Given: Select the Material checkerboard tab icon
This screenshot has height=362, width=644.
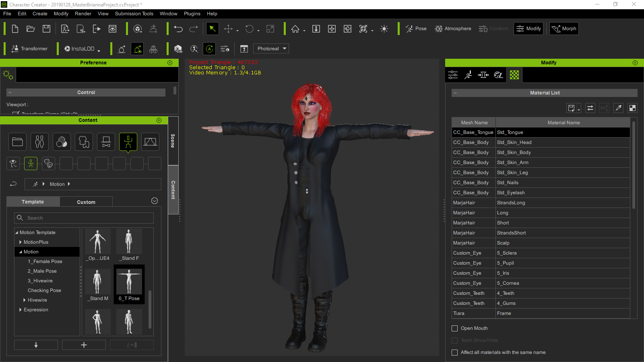Looking at the screenshot, I should [x=514, y=75].
